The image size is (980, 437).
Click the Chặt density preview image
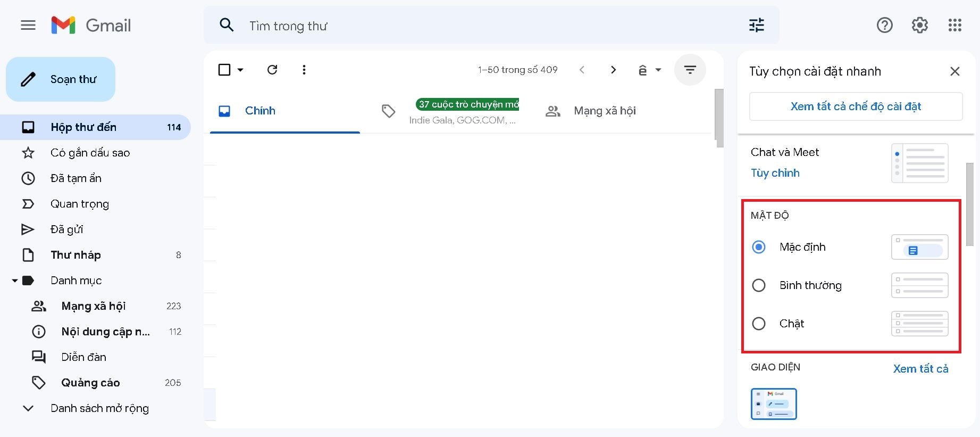coord(920,324)
